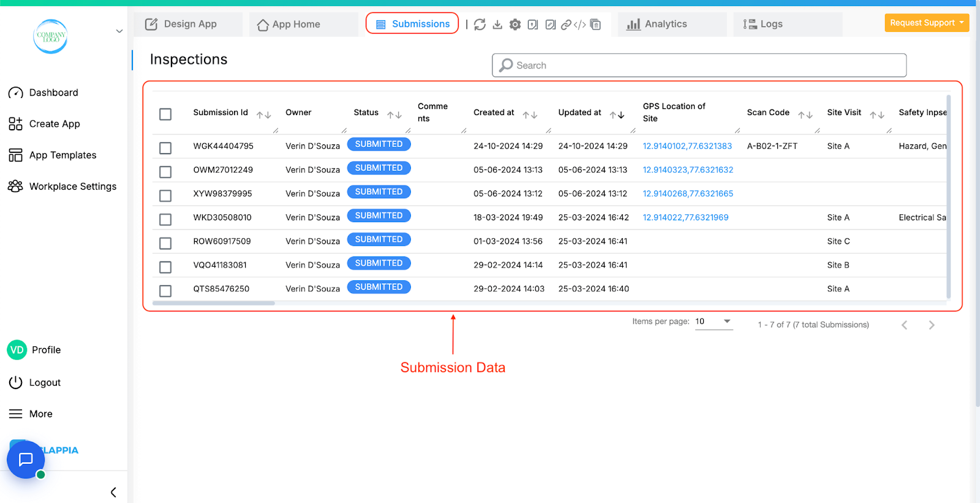
Task: Open the Analytics tab
Action: click(672, 24)
